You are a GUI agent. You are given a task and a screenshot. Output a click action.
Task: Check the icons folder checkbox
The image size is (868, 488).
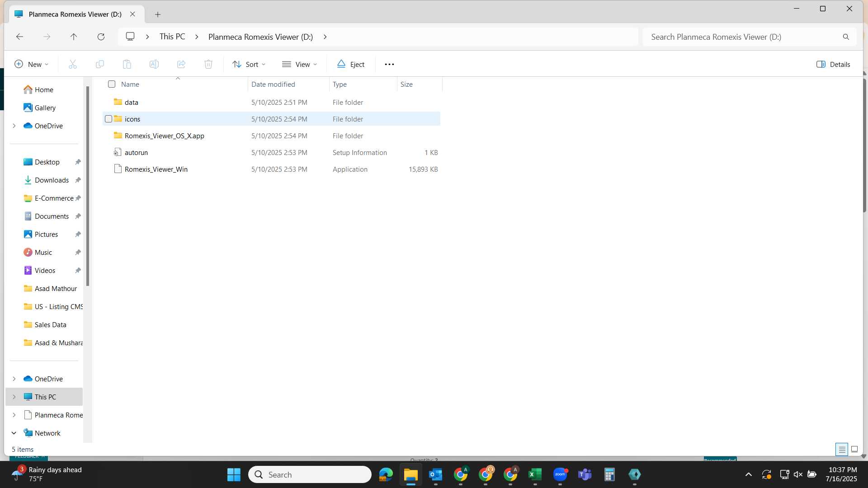108,119
